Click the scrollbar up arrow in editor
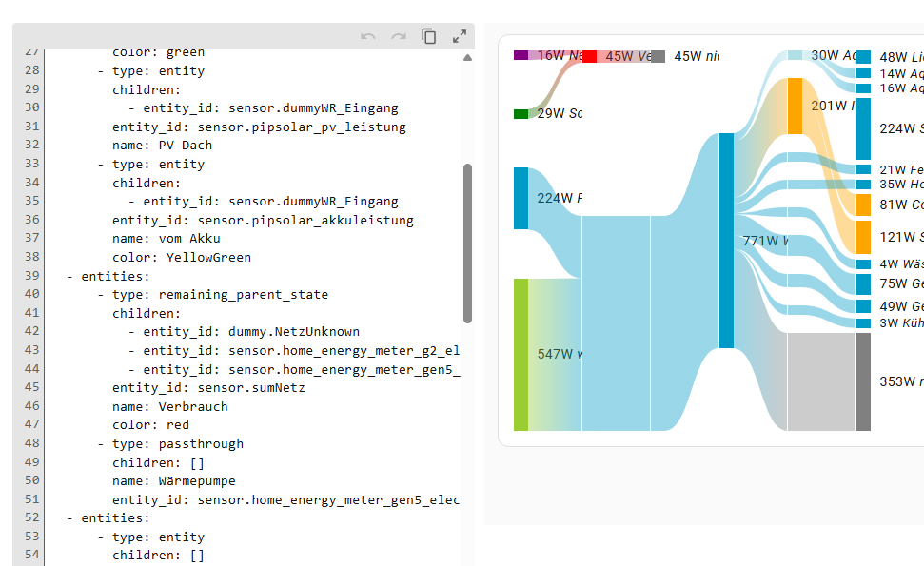This screenshot has width=924, height=566. point(468,58)
